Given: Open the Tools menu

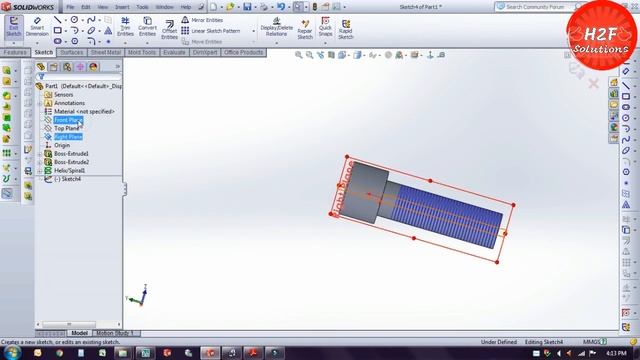Looking at the screenshot, I should (x=142, y=7).
